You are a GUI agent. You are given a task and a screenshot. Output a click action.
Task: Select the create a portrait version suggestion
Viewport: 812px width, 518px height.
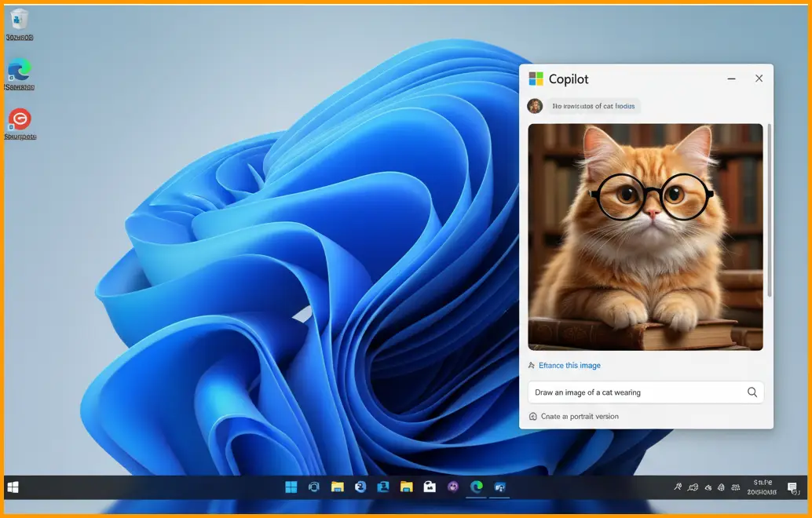coord(579,417)
